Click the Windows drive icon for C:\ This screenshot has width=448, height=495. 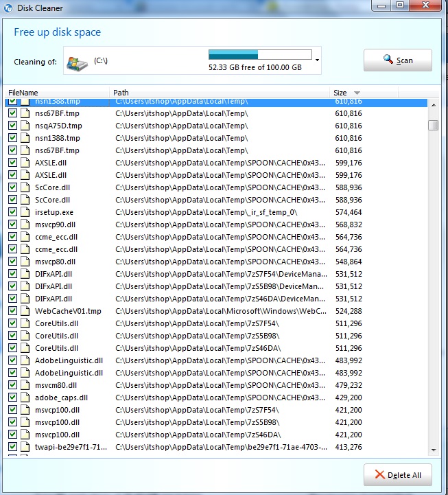point(77,63)
